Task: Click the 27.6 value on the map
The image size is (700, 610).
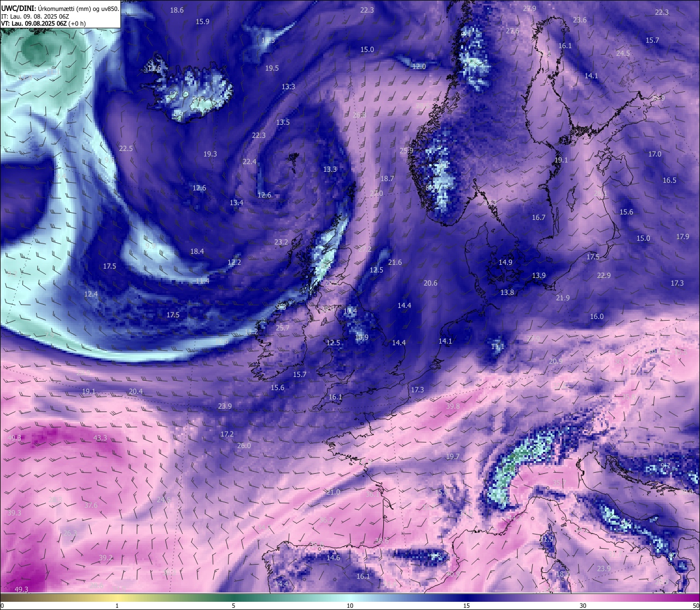Action: click(x=512, y=31)
